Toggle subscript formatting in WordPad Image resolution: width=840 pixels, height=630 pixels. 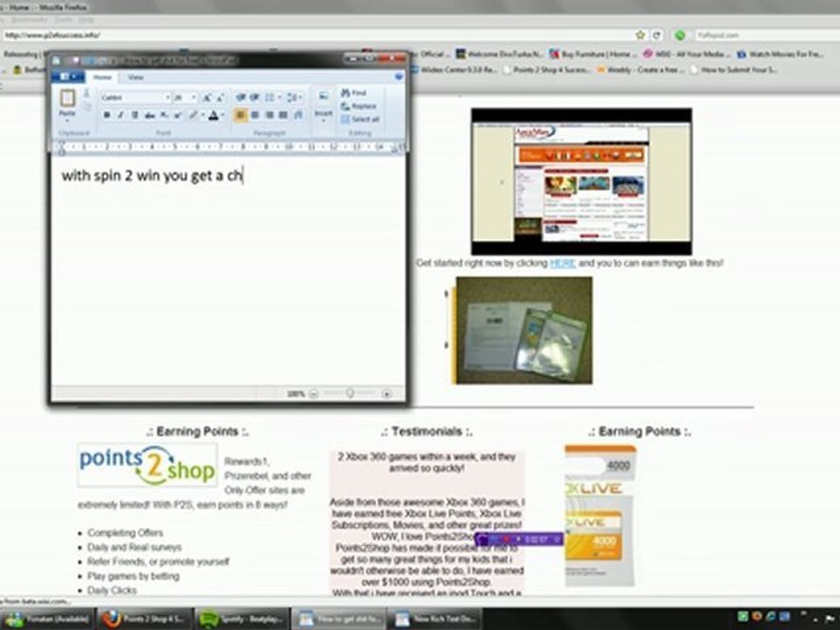click(x=164, y=115)
